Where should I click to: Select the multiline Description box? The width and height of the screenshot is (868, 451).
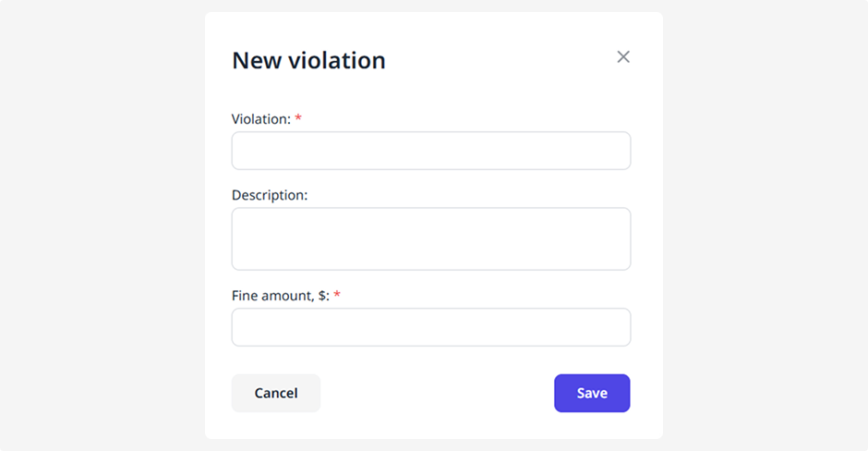tap(430, 238)
